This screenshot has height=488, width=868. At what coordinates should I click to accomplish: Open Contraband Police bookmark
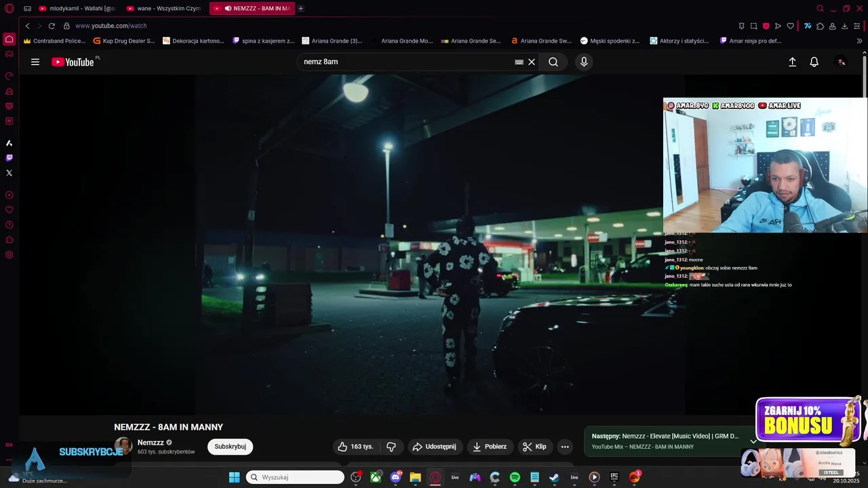(x=54, y=41)
